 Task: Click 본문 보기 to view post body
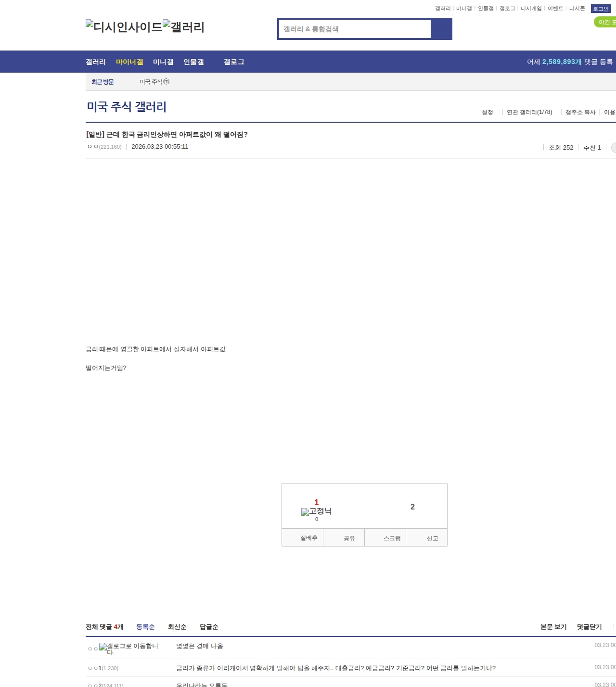(553, 627)
